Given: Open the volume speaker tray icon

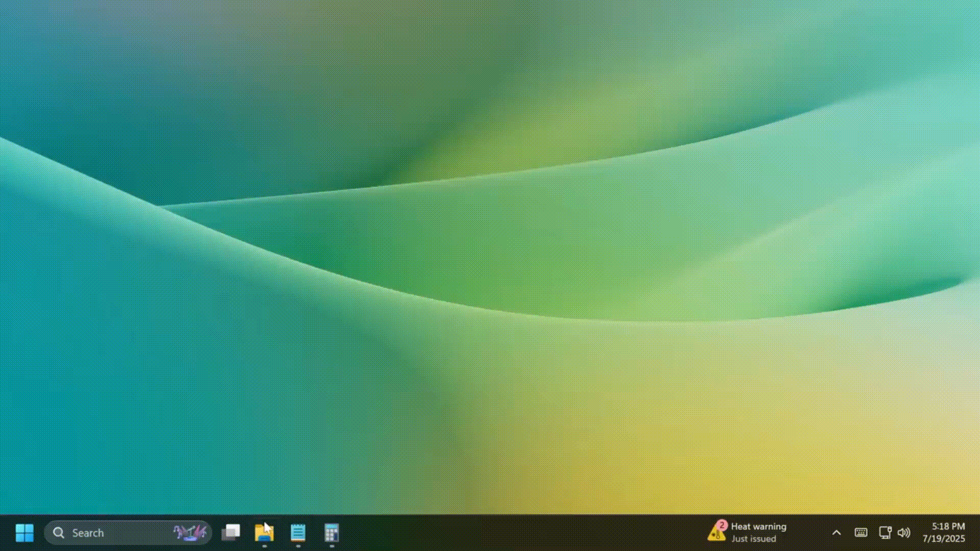Looking at the screenshot, I should 904,533.
